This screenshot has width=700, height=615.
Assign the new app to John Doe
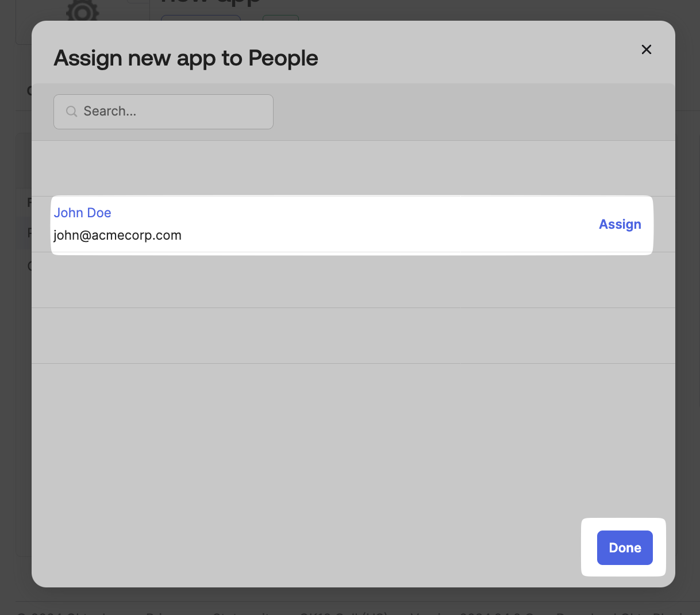pyautogui.click(x=620, y=224)
